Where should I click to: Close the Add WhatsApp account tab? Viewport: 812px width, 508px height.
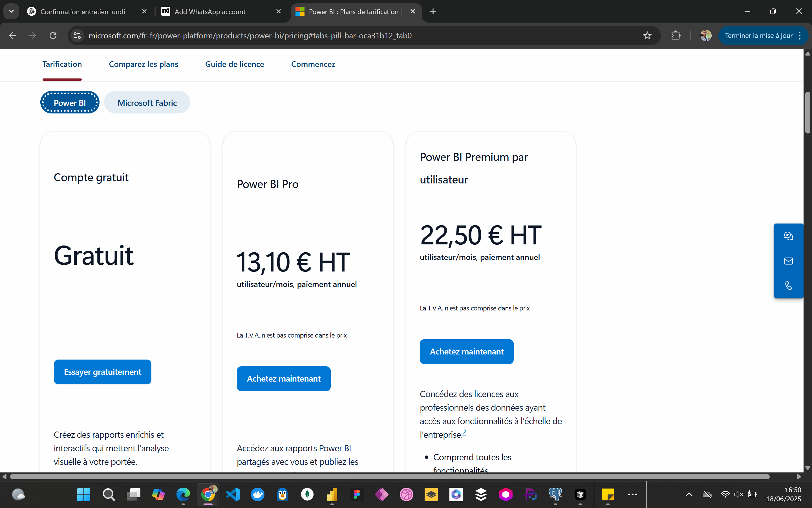279,11
